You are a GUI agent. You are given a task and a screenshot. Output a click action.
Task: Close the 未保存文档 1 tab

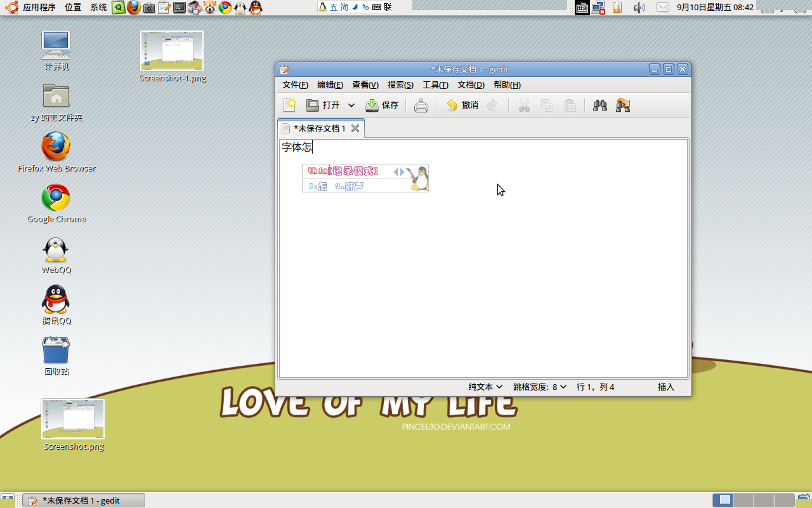click(355, 128)
